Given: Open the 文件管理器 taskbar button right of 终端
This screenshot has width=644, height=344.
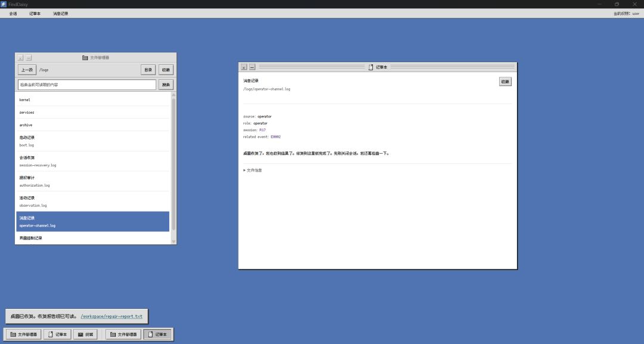Looking at the screenshot, I should pos(123,334).
